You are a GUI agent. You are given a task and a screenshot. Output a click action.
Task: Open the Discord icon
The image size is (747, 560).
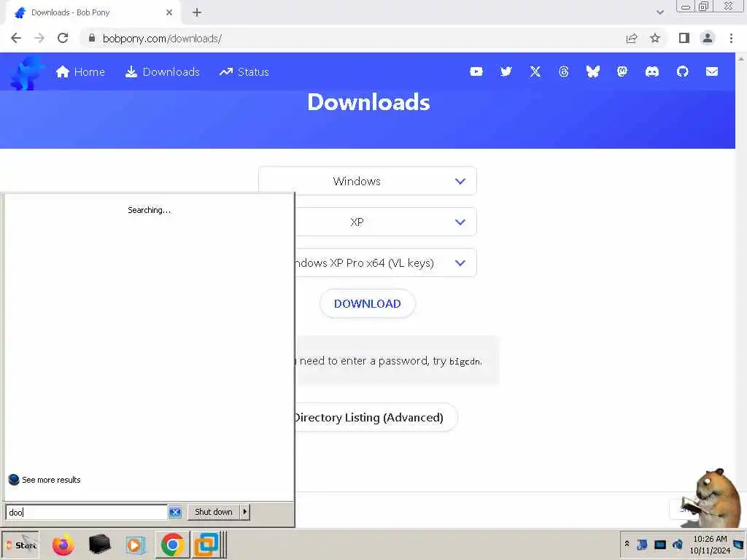[651, 71]
